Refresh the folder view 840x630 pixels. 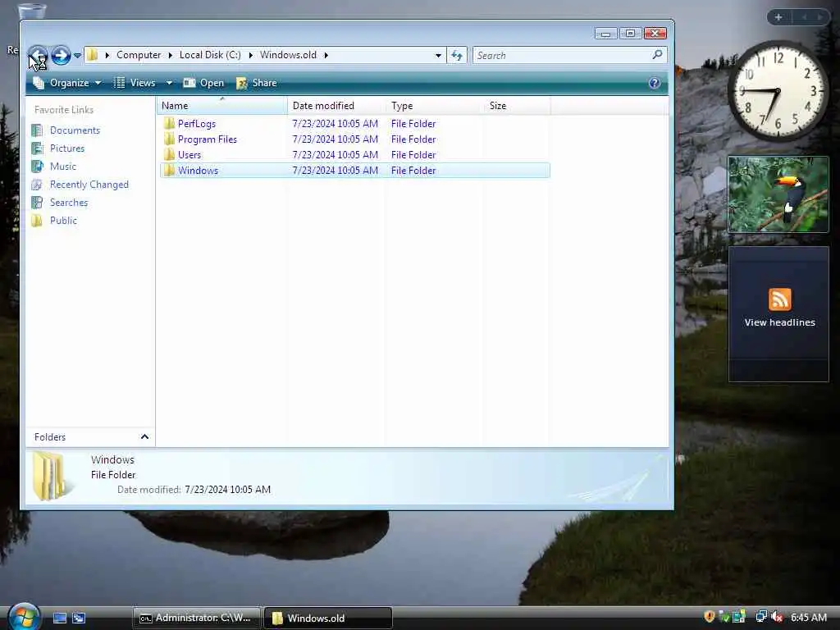click(x=457, y=55)
